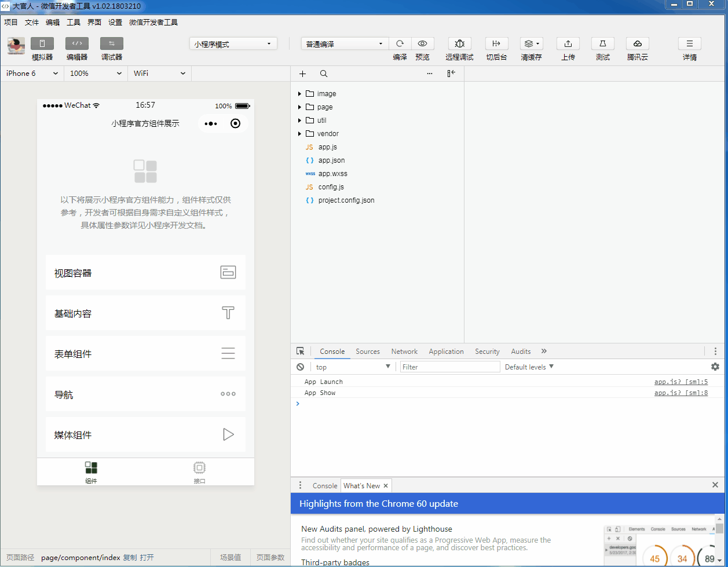The width and height of the screenshot is (728, 567).
Task: Click the user avatar in toolbar
Action: pyautogui.click(x=16, y=46)
